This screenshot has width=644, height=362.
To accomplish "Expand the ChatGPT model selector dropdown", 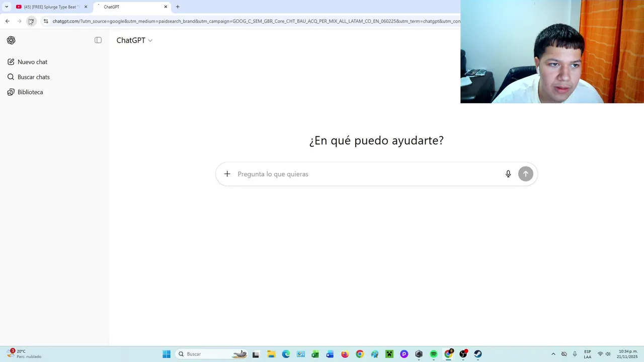I will click(x=134, y=40).
